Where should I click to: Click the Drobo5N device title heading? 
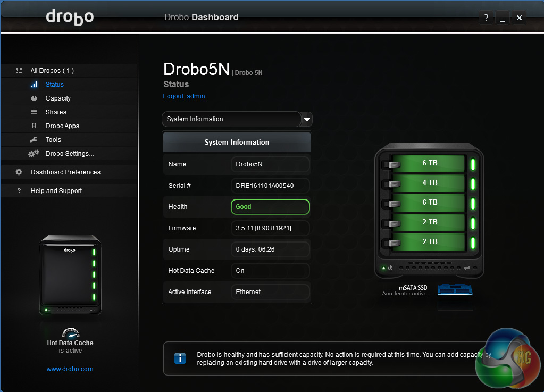pyautogui.click(x=196, y=69)
